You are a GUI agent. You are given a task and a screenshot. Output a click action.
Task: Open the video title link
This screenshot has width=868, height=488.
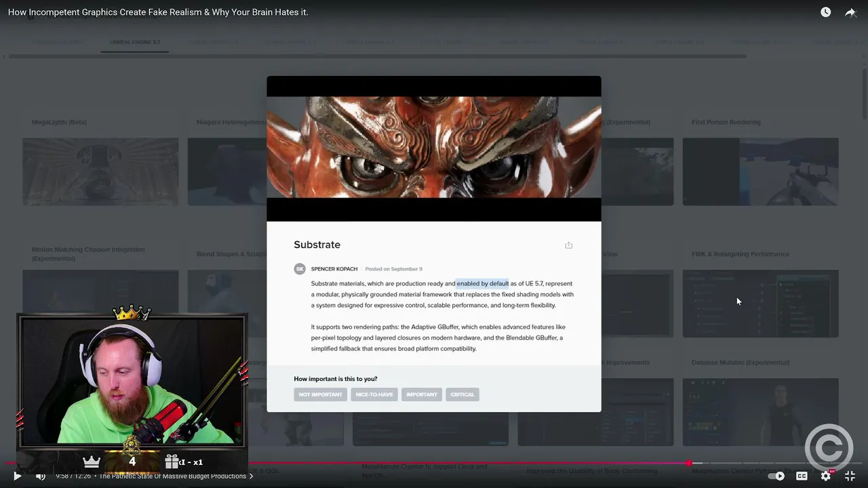(158, 12)
